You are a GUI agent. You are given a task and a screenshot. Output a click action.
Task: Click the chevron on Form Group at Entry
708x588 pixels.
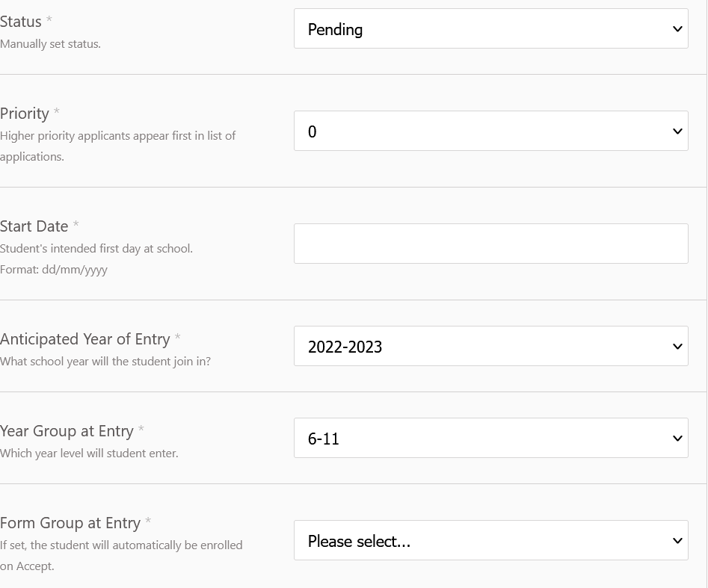pyautogui.click(x=677, y=541)
